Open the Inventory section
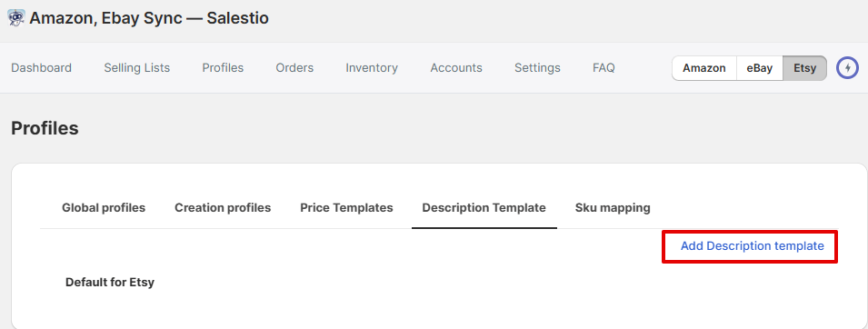The height and width of the screenshot is (329, 868). [x=372, y=67]
